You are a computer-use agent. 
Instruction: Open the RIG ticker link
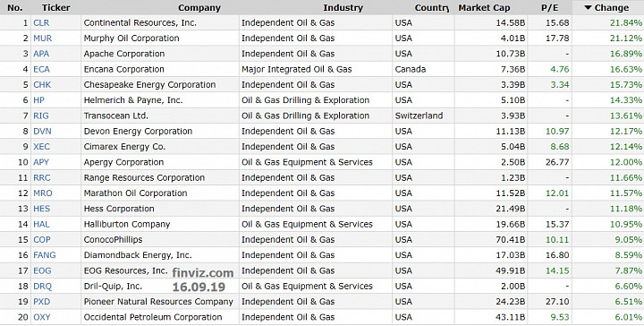[41, 116]
